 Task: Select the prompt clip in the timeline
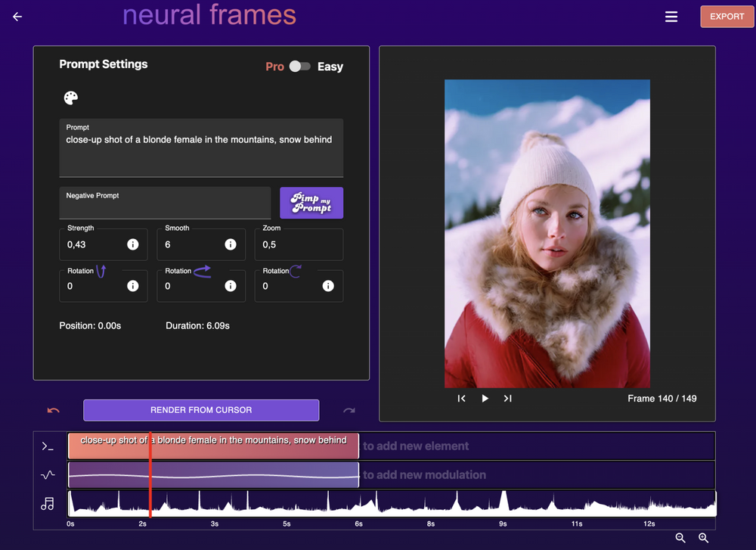click(249, 446)
